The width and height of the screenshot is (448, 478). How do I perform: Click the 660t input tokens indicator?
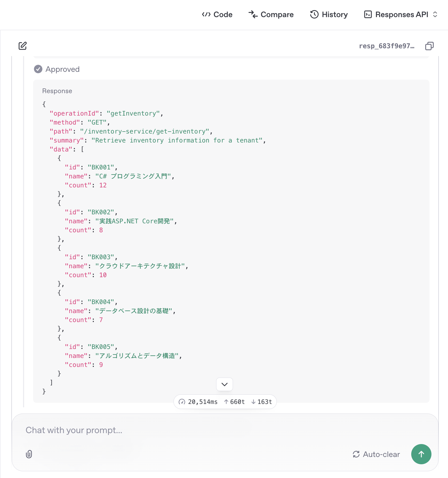234,402
